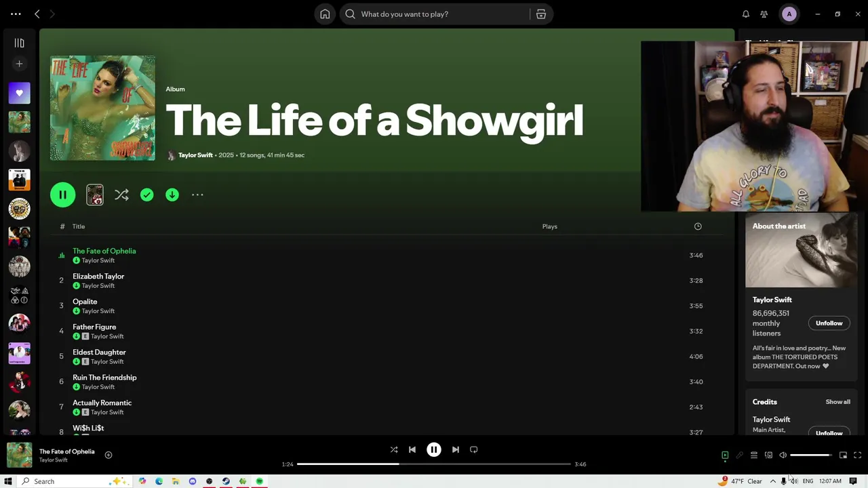Open Friend Activity icon
The width and height of the screenshot is (868, 488).
(x=764, y=14)
